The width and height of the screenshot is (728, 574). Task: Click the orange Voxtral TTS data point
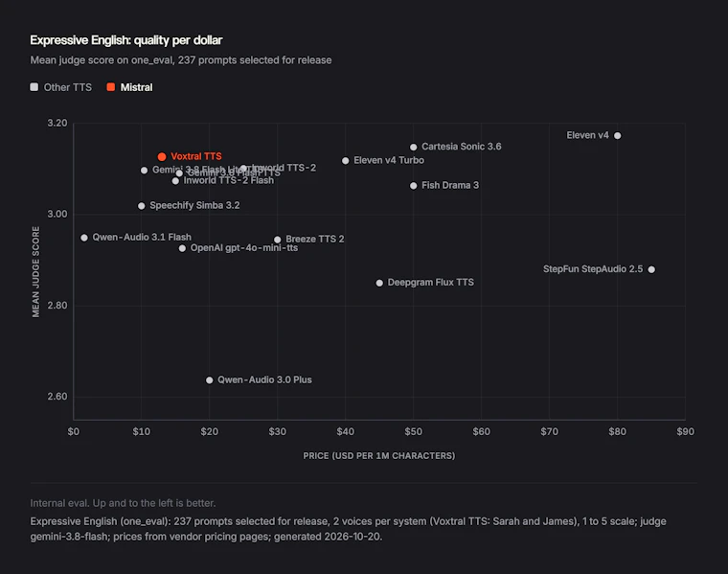(162, 157)
